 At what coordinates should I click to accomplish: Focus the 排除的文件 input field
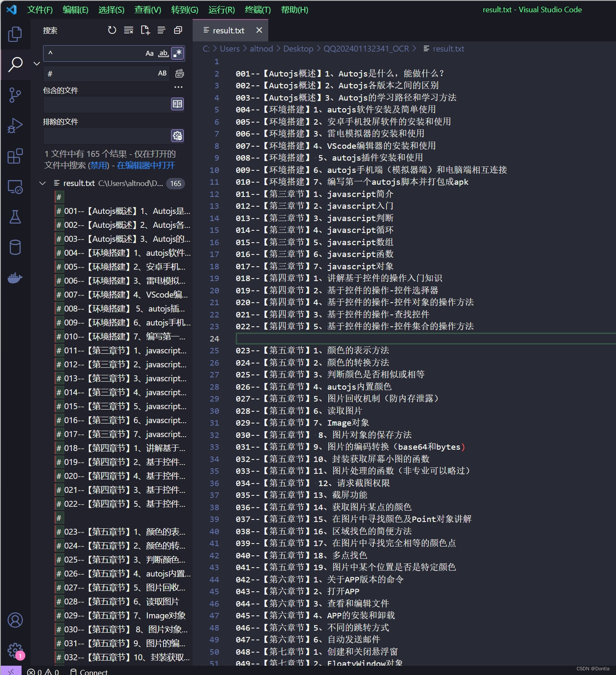[x=106, y=136]
